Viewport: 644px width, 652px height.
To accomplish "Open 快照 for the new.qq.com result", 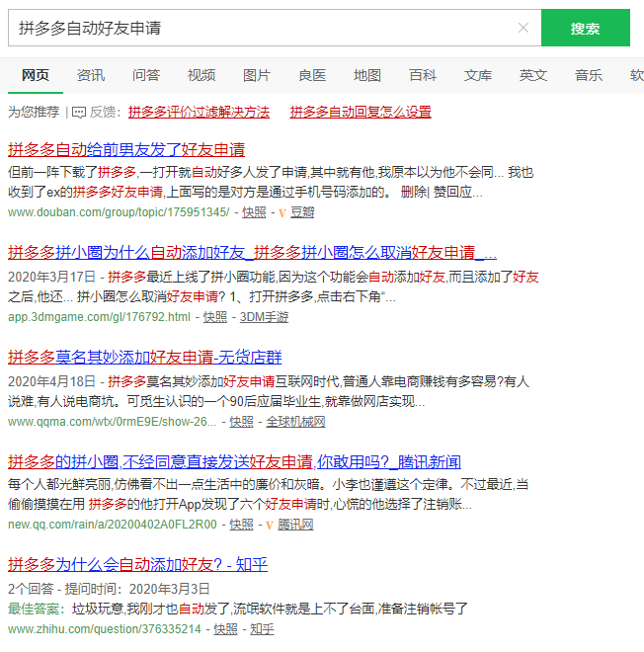I will pyautogui.click(x=241, y=525).
